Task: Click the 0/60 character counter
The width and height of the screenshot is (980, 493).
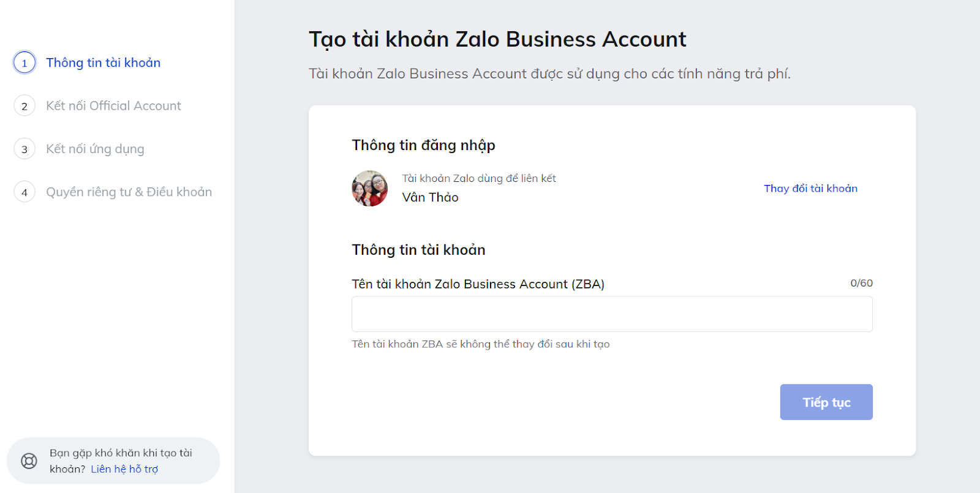Action: pos(861,283)
